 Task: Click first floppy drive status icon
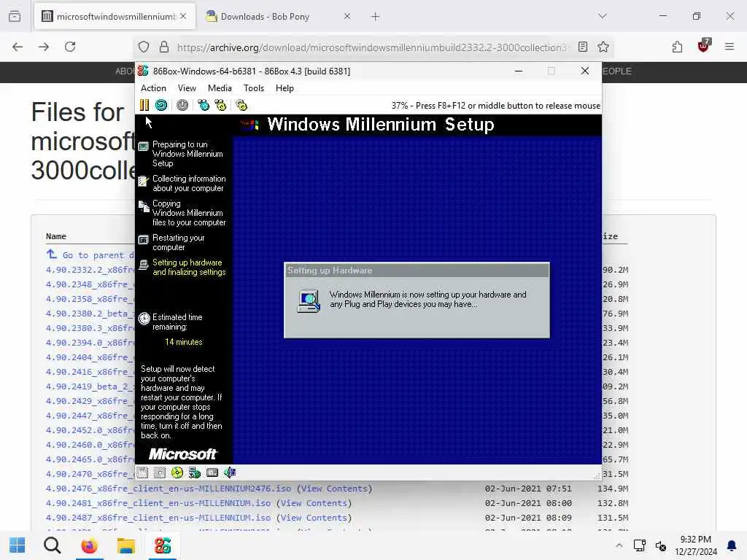[142, 472]
